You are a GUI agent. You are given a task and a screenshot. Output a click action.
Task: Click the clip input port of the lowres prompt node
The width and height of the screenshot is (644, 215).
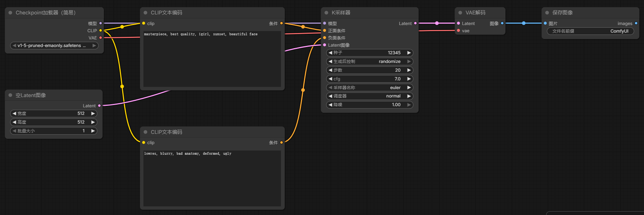[144, 143]
